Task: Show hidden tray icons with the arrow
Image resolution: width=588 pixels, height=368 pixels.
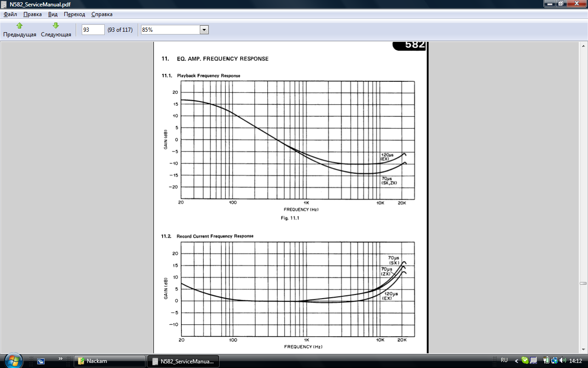Action: [x=516, y=361]
